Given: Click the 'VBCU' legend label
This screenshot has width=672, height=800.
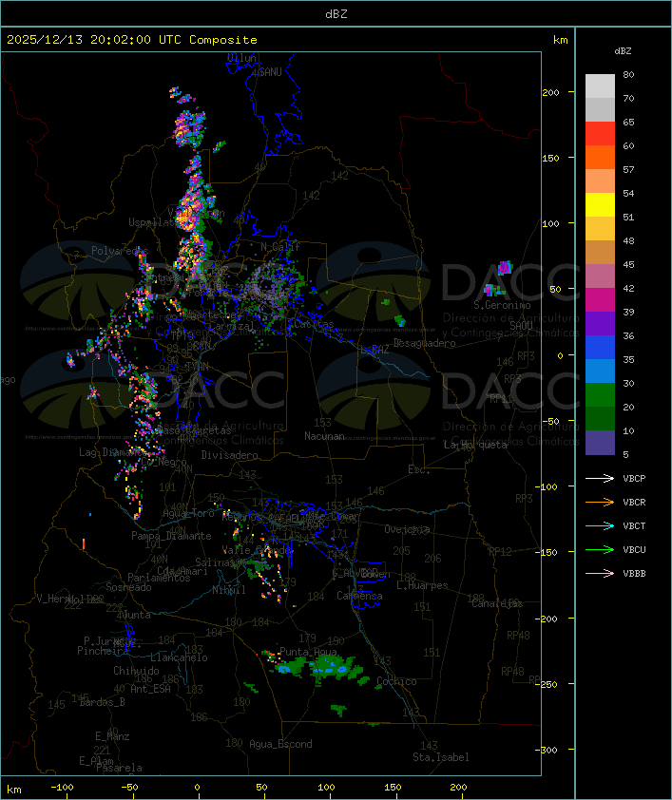Looking at the screenshot, I should click(x=634, y=549).
